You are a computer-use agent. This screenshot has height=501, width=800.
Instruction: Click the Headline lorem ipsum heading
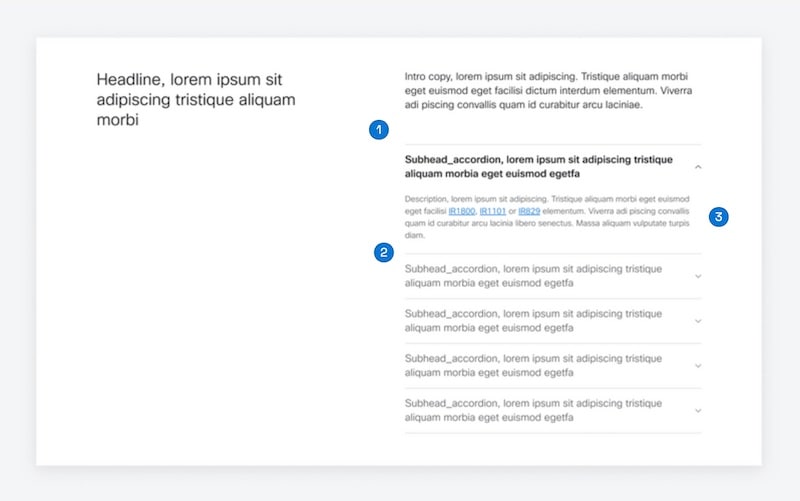point(196,99)
